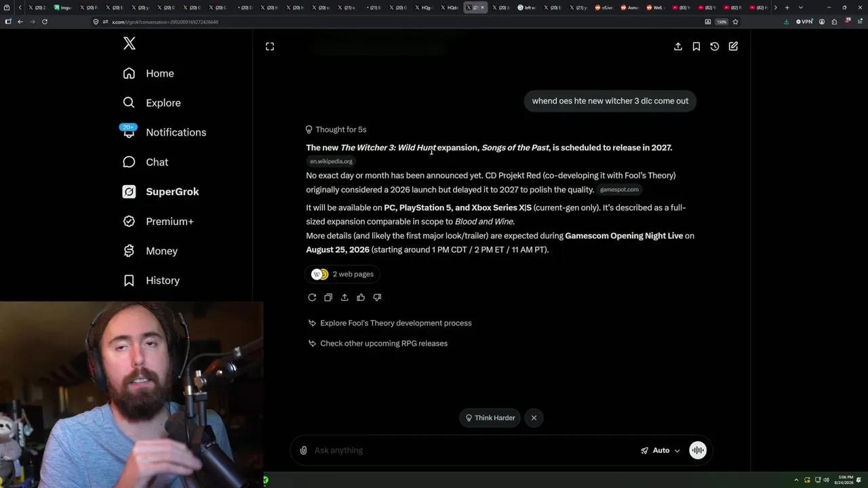Click the 150% zoom level indicator
Image resolution: width=868 pixels, height=488 pixels.
(722, 22)
